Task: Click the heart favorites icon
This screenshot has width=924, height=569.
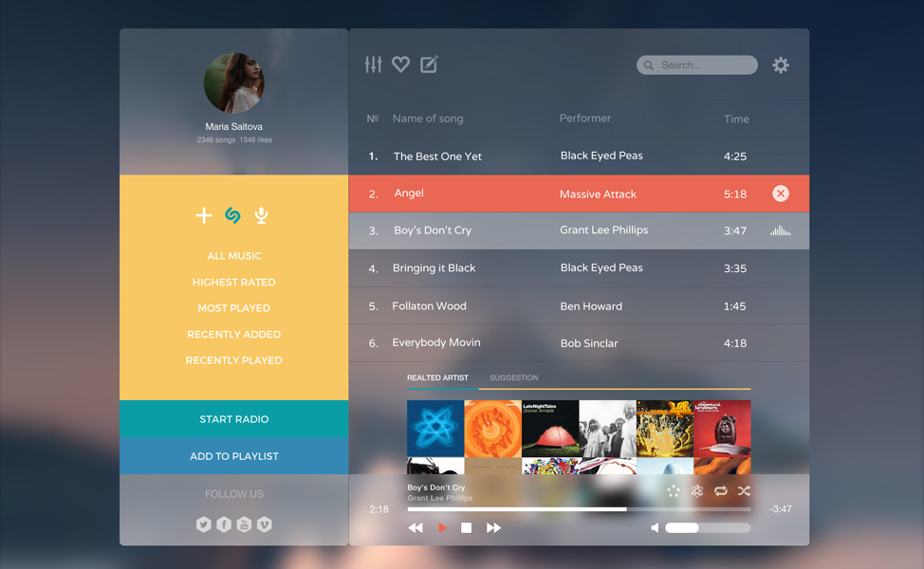Action: point(401,64)
